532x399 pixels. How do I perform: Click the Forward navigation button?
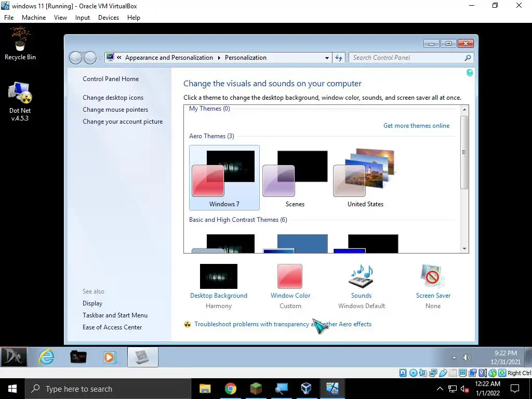tap(90, 58)
